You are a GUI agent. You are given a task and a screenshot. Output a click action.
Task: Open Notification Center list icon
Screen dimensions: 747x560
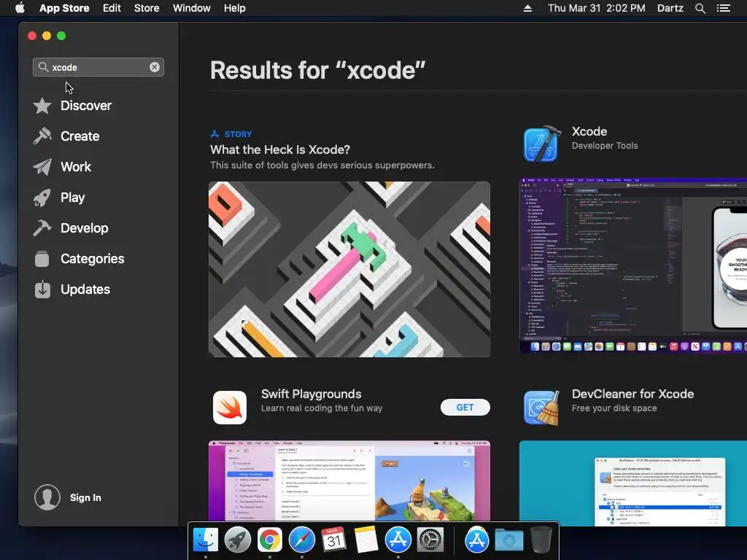[724, 8]
